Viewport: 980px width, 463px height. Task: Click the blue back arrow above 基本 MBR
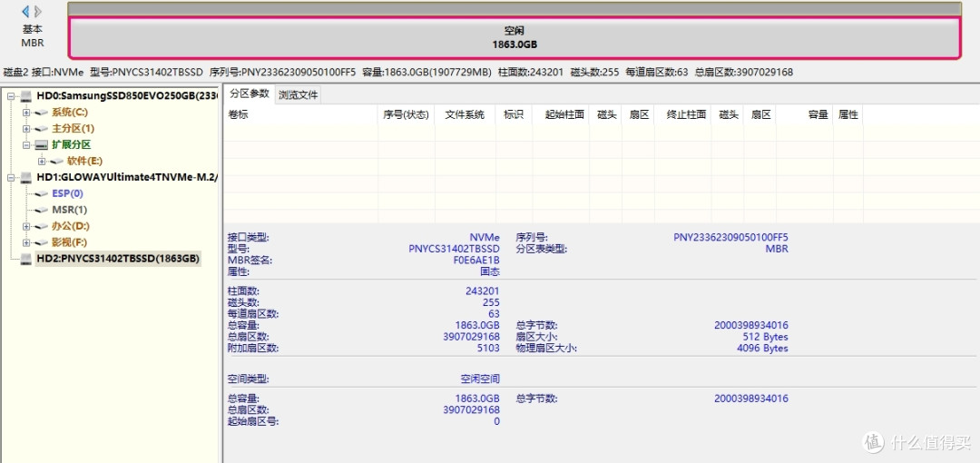25,11
